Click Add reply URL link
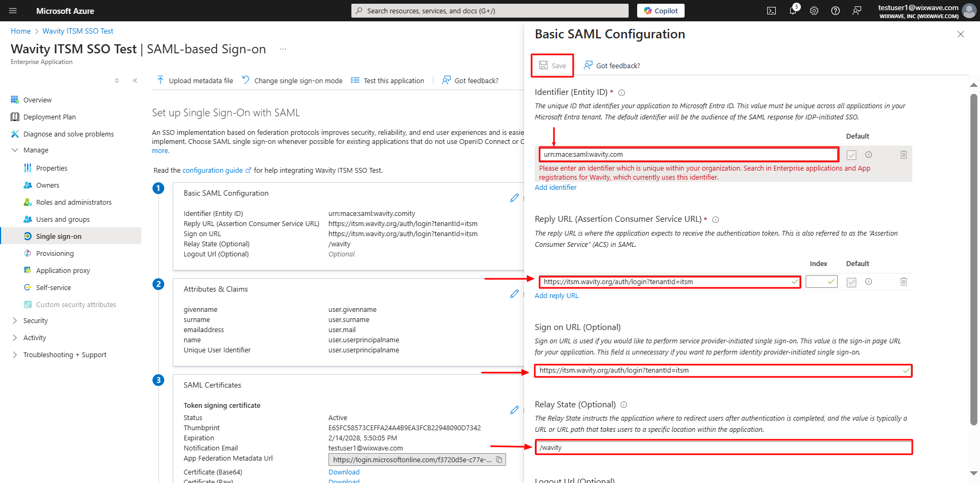Image resolution: width=980 pixels, height=483 pixels. 557,295
